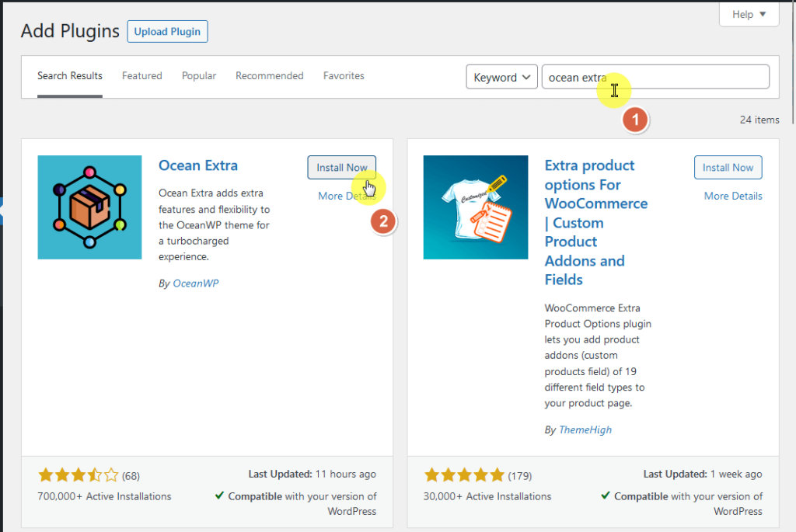This screenshot has height=532, width=796.
Task: Visit the OceanWP author link
Action: click(196, 283)
